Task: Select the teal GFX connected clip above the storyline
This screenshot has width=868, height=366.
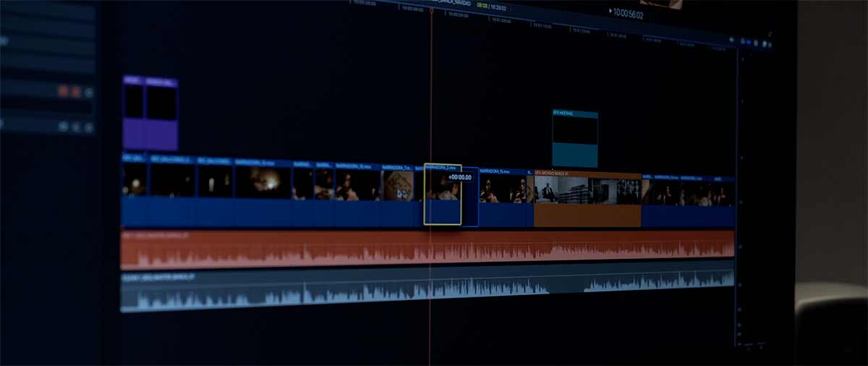Action: [575, 139]
